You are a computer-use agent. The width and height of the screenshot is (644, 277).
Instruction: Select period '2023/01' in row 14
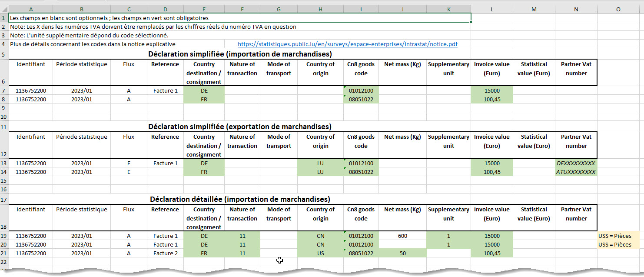[81, 172]
